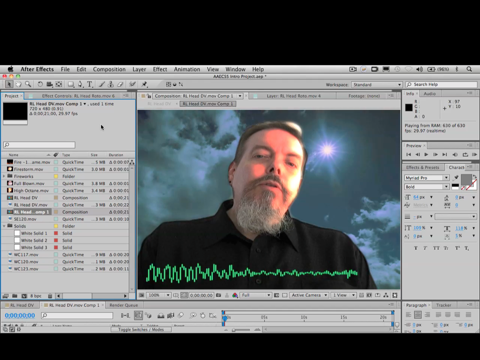
Task: Click the comp flowchart icon in viewer
Action: click(386, 295)
